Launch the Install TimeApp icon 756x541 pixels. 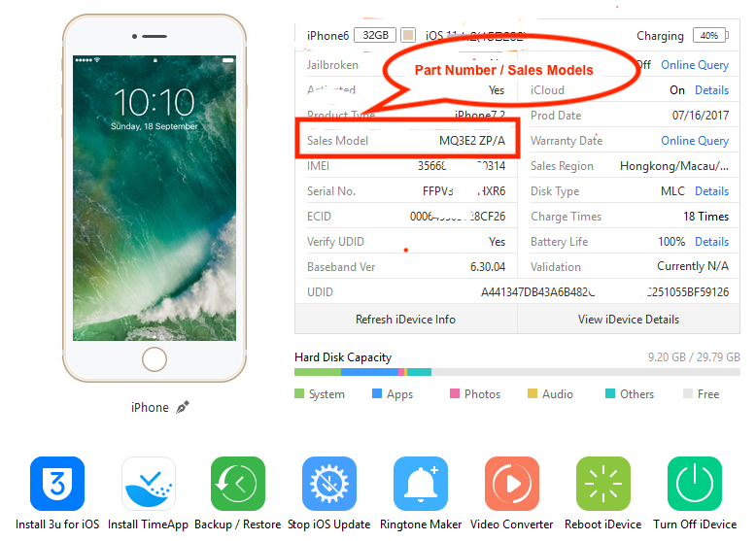[x=148, y=484]
